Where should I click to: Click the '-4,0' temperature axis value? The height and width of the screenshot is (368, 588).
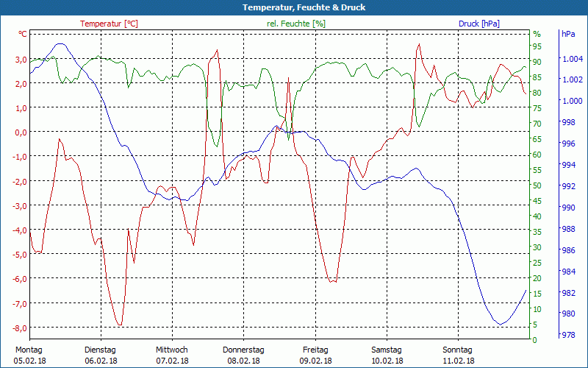[19, 230]
